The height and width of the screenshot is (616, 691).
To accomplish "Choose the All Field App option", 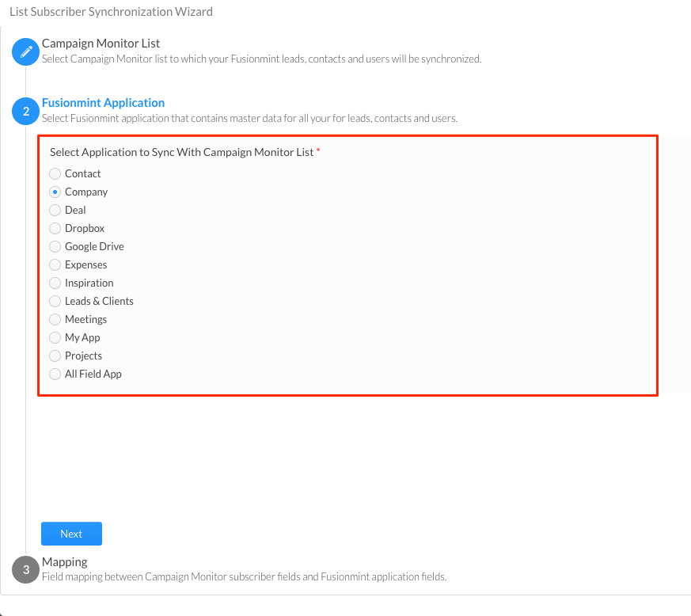I will (55, 374).
